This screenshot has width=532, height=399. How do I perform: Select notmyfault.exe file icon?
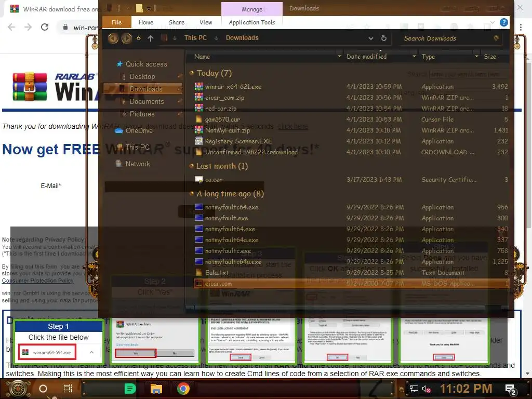[199, 218]
